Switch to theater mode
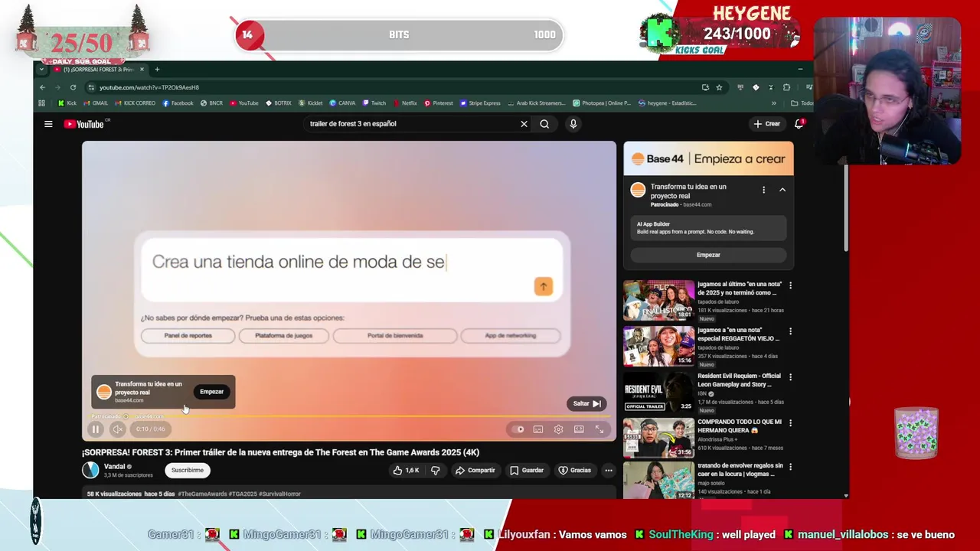Image resolution: width=980 pixels, height=551 pixels. tap(579, 429)
